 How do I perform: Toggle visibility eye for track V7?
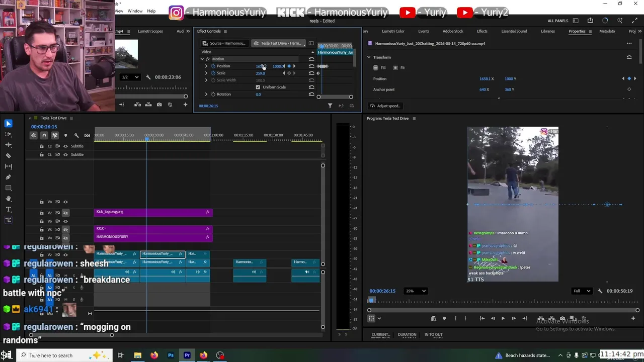coord(65,213)
